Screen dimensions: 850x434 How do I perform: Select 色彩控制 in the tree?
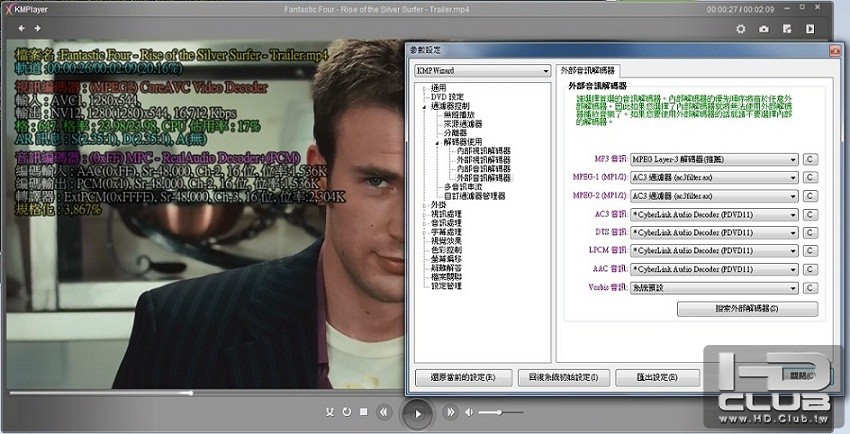tap(447, 250)
